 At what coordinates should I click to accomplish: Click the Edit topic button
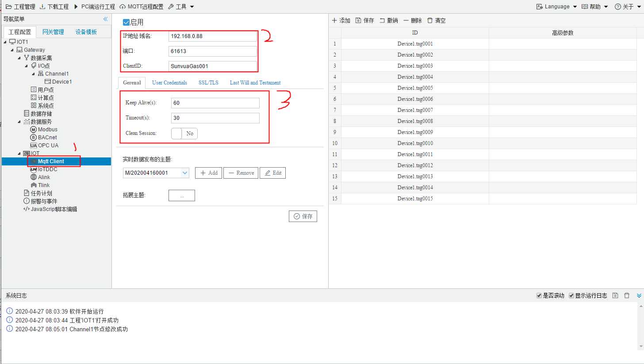point(272,173)
